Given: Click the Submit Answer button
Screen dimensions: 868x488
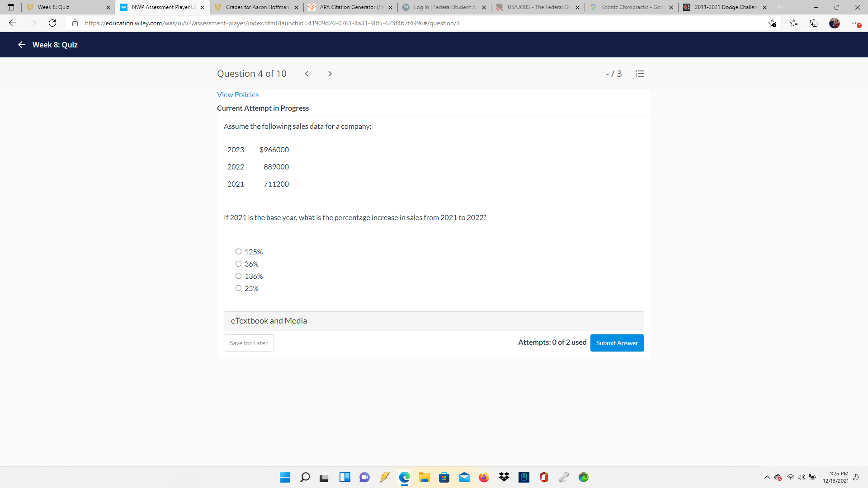Looking at the screenshot, I should coord(617,343).
